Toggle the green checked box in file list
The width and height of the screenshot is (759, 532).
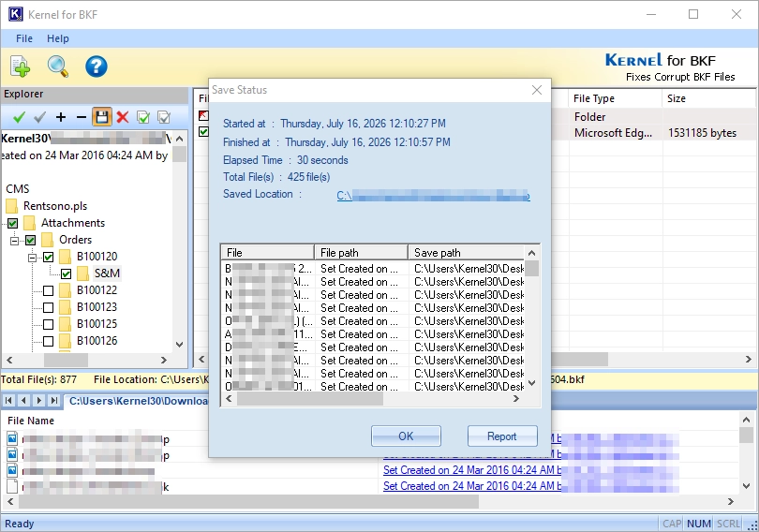[x=203, y=131]
